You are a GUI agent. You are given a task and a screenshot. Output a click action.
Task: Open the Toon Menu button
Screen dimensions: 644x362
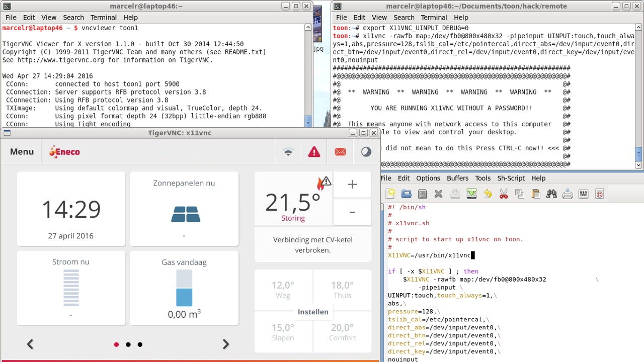(x=22, y=152)
